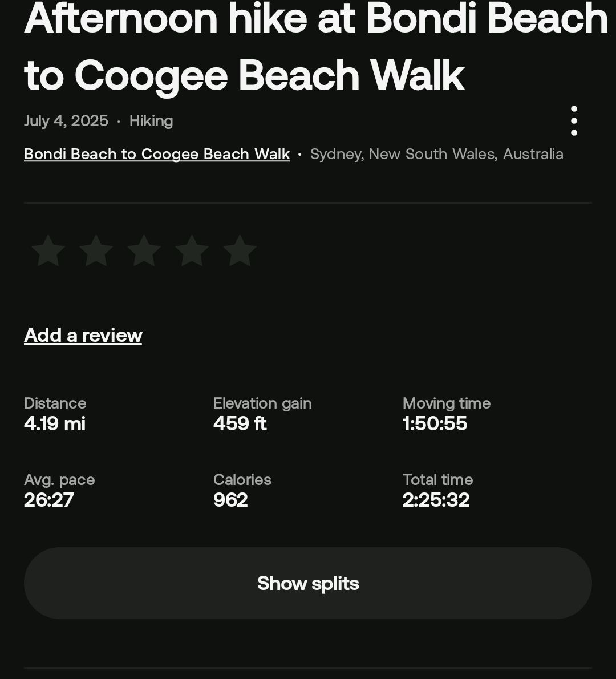Click the July 4, 2025 date

(x=66, y=121)
